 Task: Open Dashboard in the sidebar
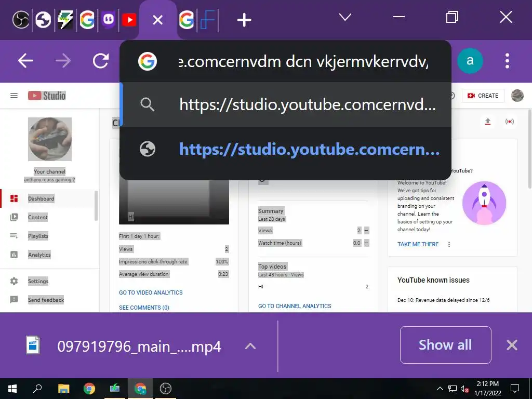click(x=47, y=198)
